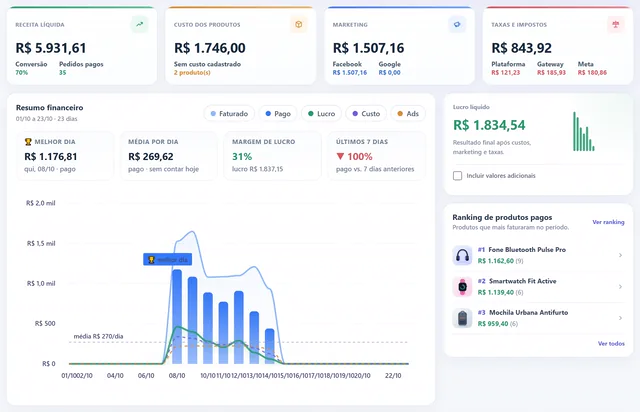
Task: Click the R$ 1.162,60 product revenue amount
Action: (496, 261)
